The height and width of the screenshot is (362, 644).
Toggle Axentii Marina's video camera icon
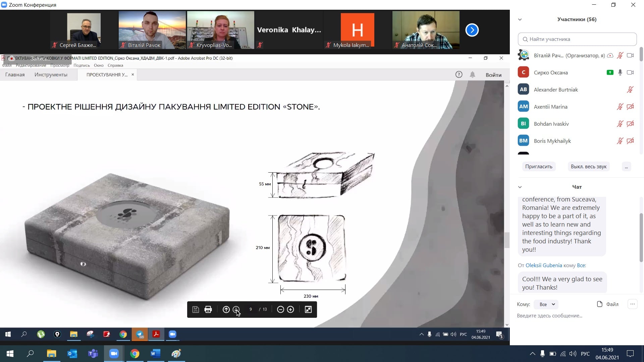coord(630,107)
